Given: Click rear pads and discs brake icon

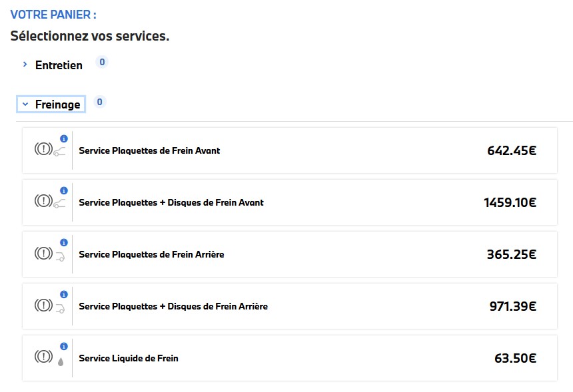Looking at the screenshot, I should pyautogui.click(x=43, y=306).
